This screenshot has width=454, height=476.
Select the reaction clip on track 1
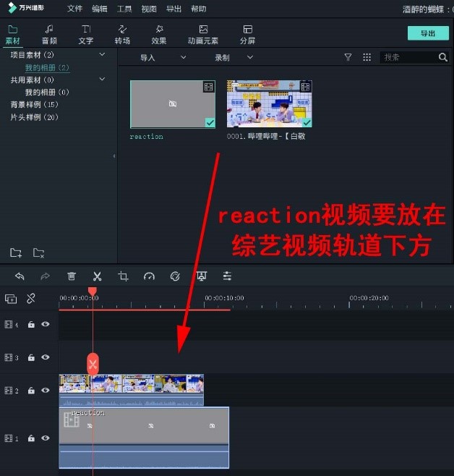[x=144, y=438]
